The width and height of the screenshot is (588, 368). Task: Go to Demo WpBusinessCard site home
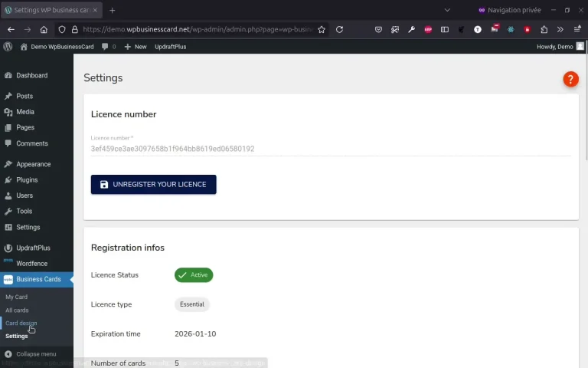[57, 47]
